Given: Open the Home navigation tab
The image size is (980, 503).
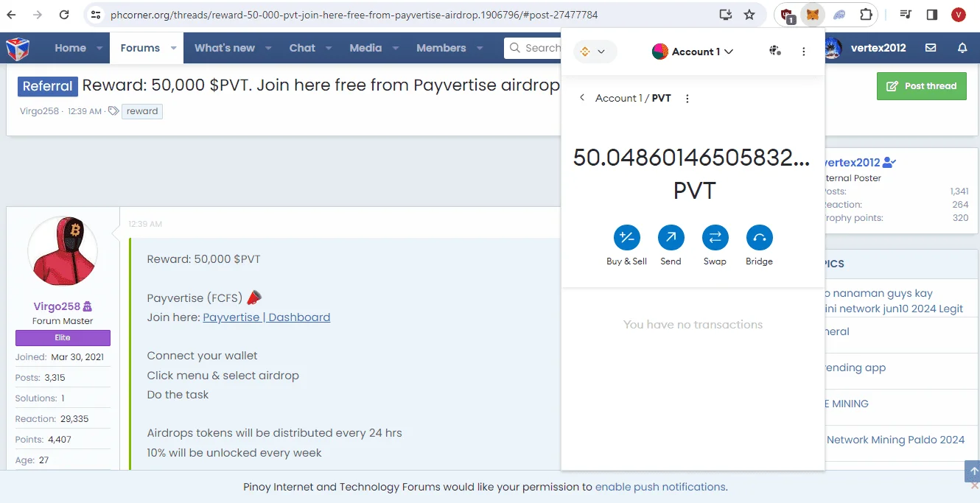Looking at the screenshot, I should pyautogui.click(x=70, y=48).
